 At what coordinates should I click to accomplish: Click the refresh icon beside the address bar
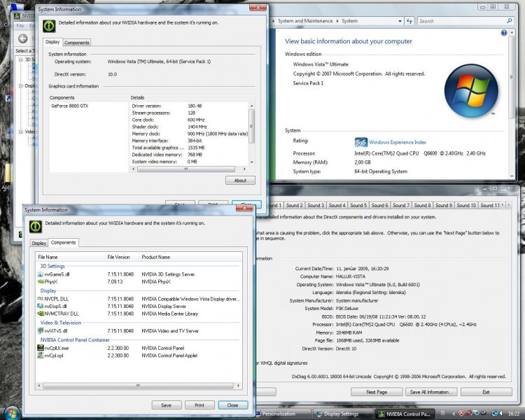click(409, 21)
